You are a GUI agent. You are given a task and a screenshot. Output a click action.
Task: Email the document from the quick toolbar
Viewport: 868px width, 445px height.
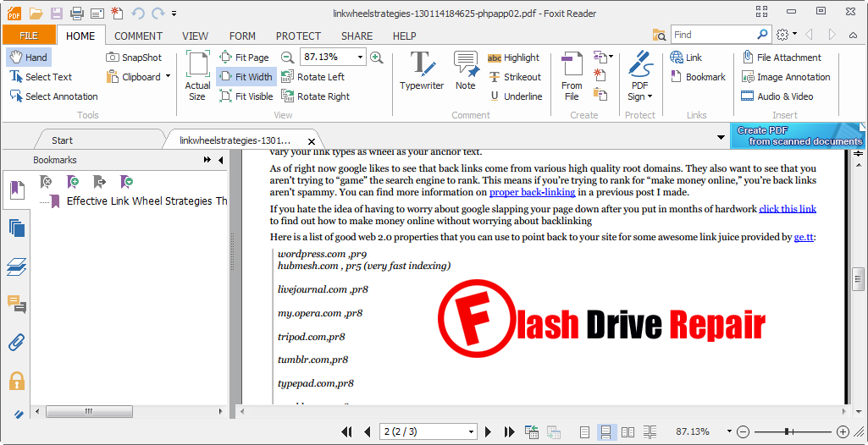[97, 13]
